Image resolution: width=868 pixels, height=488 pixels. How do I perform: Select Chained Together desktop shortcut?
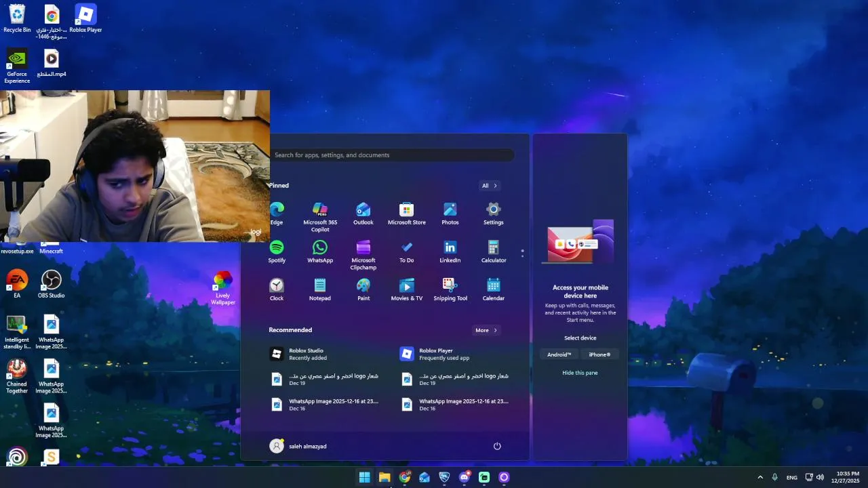(17, 377)
